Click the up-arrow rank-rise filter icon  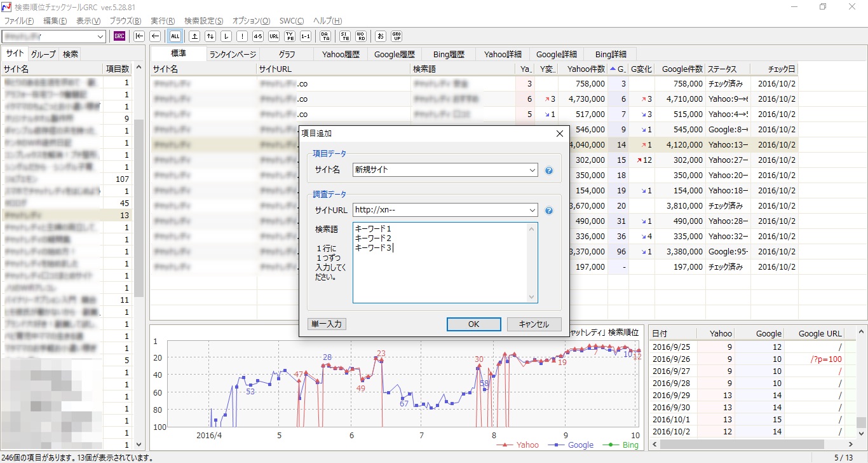tap(194, 36)
